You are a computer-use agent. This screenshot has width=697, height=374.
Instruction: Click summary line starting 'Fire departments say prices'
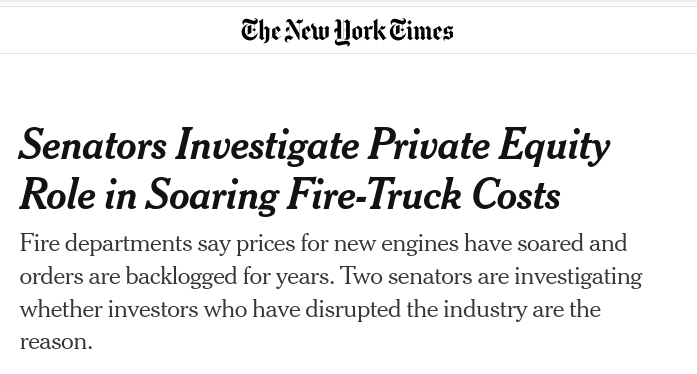[323, 244]
